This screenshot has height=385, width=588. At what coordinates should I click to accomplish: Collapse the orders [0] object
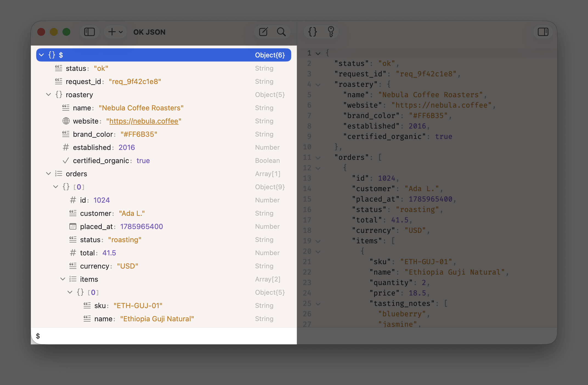tap(56, 187)
